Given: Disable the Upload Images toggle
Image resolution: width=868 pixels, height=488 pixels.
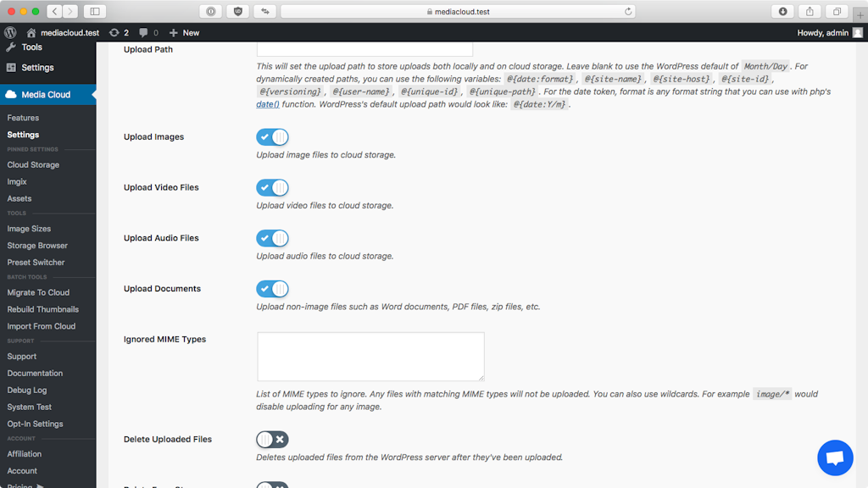Looking at the screenshot, I should 273,137.
